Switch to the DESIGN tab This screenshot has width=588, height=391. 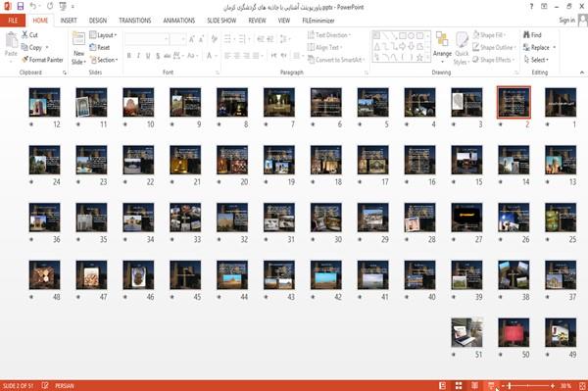97,21
